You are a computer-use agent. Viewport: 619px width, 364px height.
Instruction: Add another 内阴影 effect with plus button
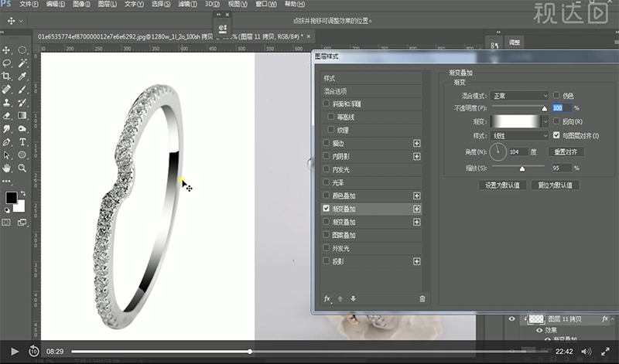(416, 157)
